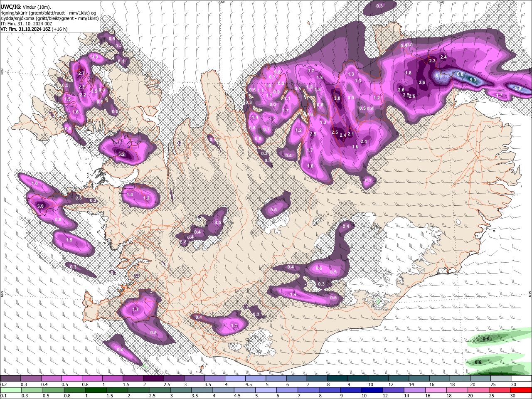Click the 0.1 label under lower legend

4,396
